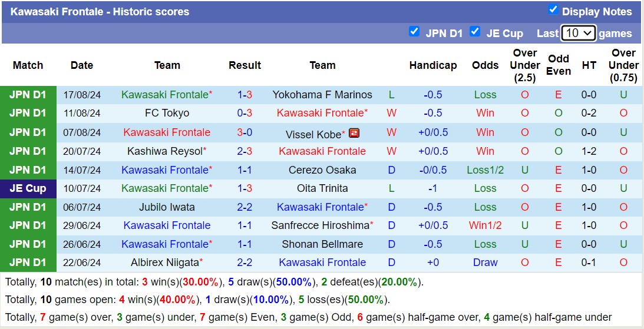Click the 3-0 result versus Vissel Kobe
The width and height of the screenshot is (644, 329).
[x=245, y=132]
